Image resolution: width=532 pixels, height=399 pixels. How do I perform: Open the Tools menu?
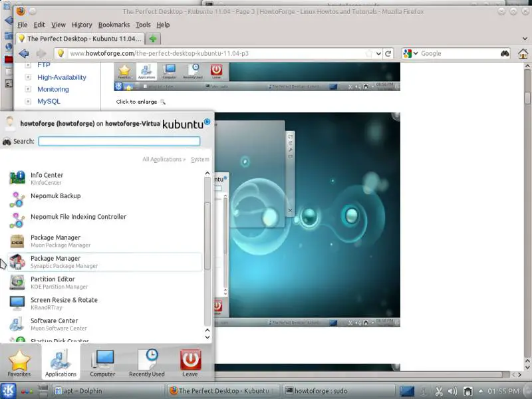point(143,25)
